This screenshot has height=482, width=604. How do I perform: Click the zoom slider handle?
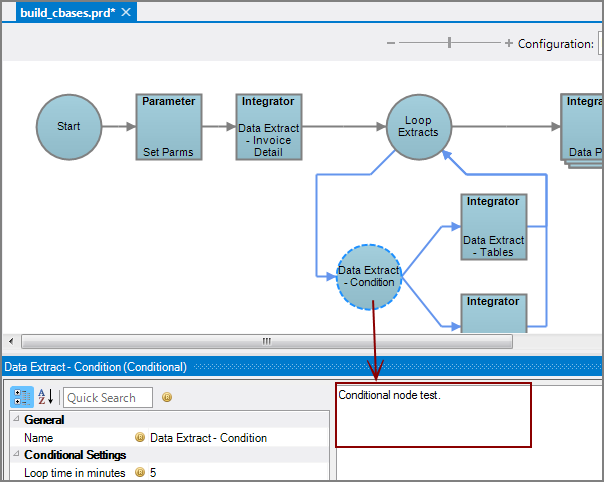(x=449, y=43)
